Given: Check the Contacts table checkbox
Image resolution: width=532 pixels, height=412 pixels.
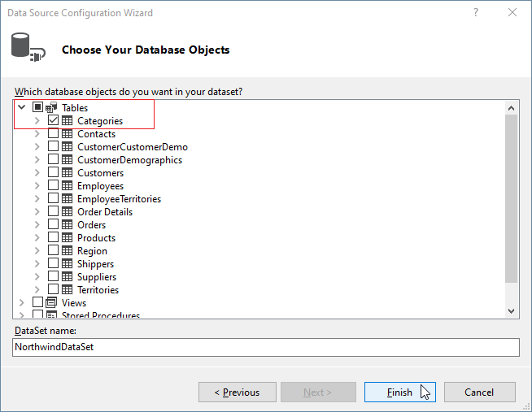Looking at the screenshot, I should [53, 133].
